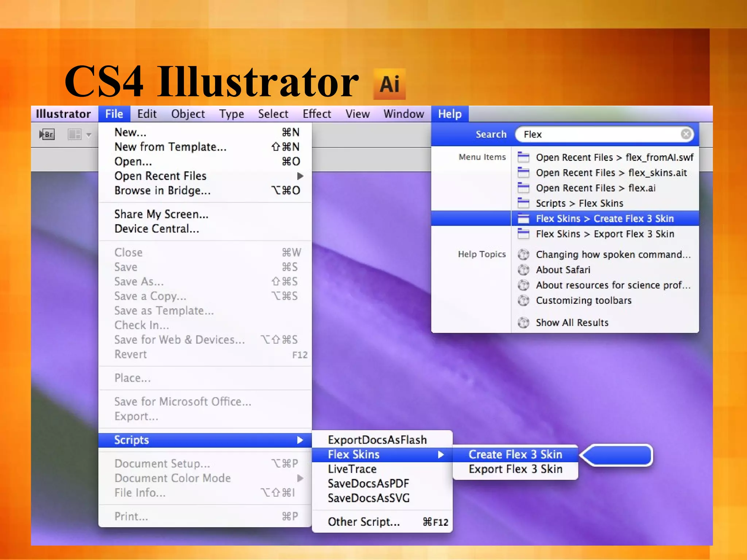Select Create Flex 3 Skin in submenu
This screenshot has height=560, width=747.
pyautogui.click(x=515, y=454)
